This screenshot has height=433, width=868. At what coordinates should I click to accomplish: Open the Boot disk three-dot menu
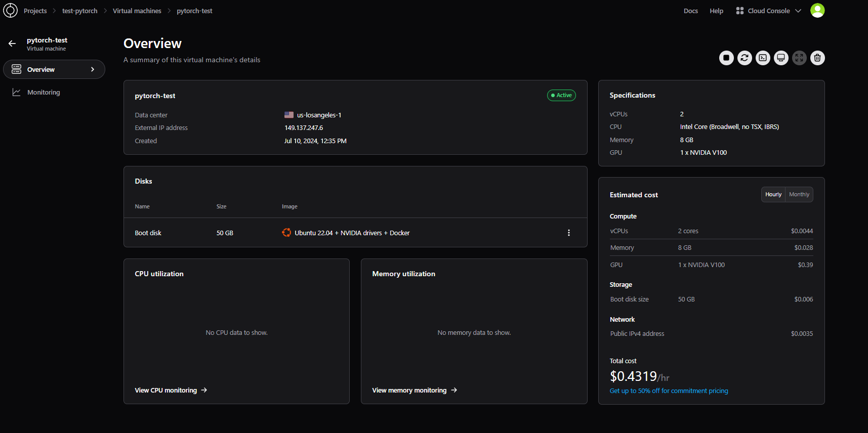[x=569, y=233]
